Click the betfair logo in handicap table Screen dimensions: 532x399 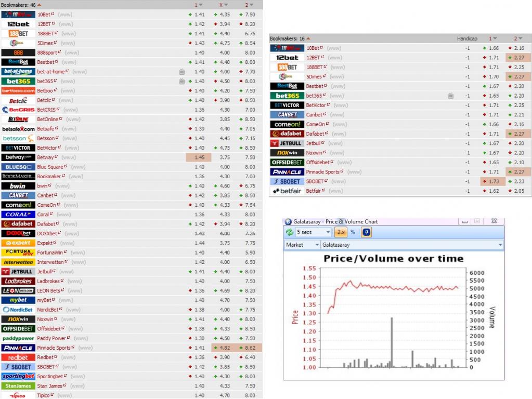287,191
